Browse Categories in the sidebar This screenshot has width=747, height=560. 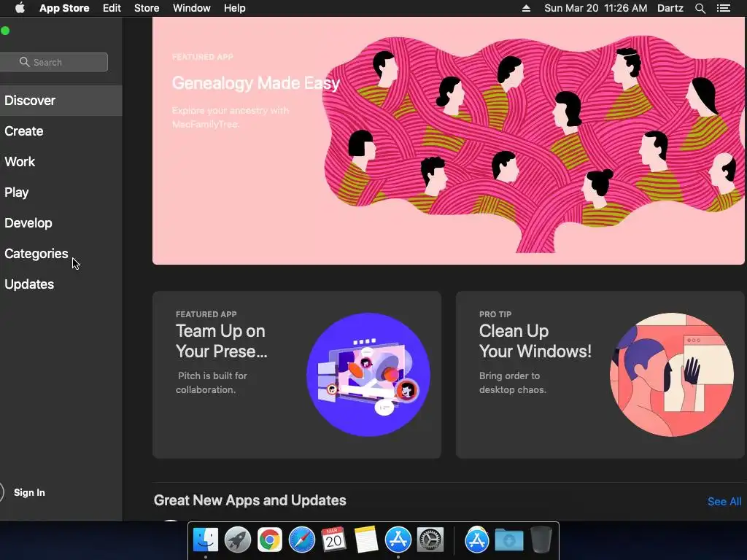[61, 253]
